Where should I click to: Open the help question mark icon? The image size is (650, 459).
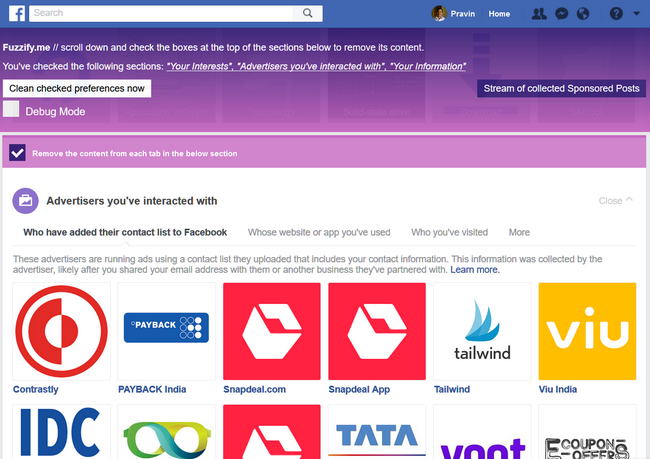click(616, 14)
